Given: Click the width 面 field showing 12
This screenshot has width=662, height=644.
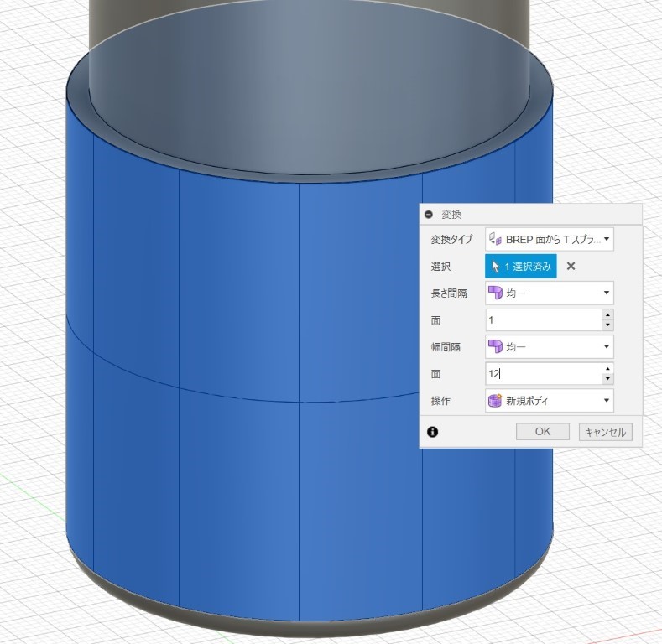Looking at the screenshot, I should [543, 374].
